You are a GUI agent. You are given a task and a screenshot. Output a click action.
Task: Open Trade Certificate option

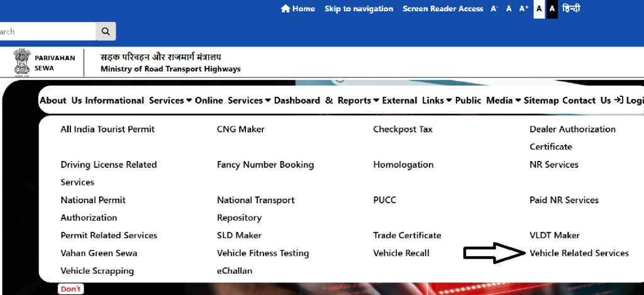[x=407, y=235]
